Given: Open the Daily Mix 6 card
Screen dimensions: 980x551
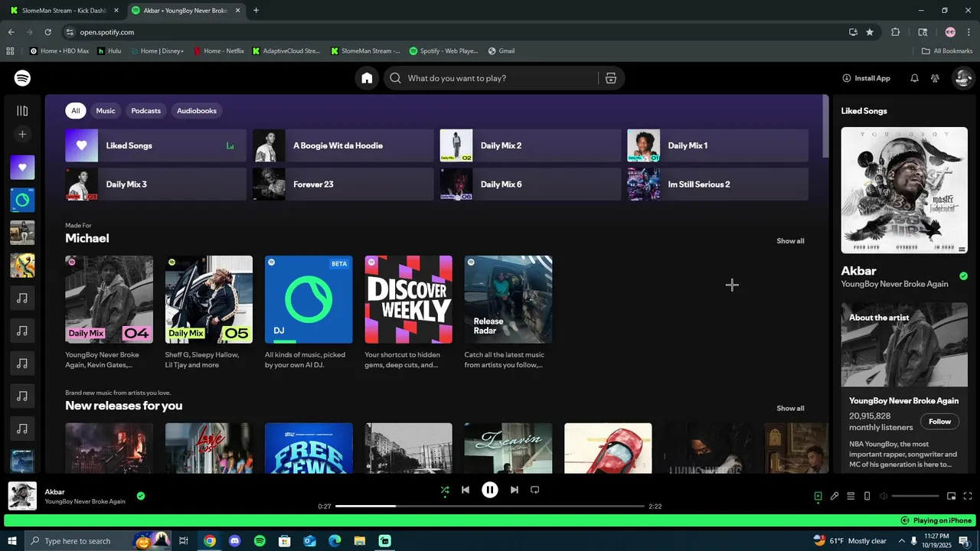Looking at the screenshot, I should (x=531, y=184).
